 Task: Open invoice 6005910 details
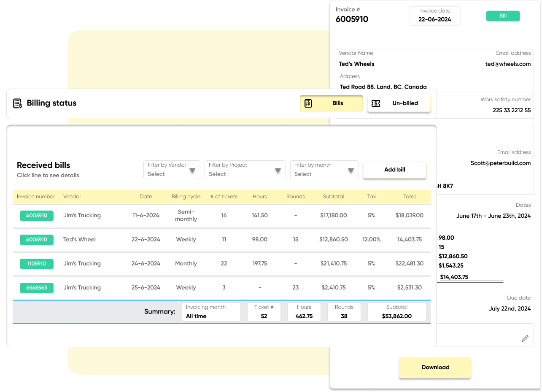tap(36, 239)
